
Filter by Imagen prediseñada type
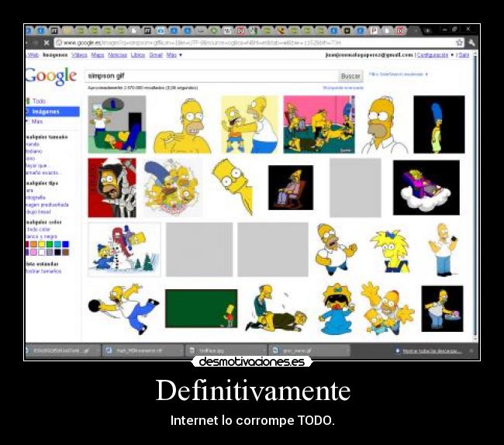47,205
